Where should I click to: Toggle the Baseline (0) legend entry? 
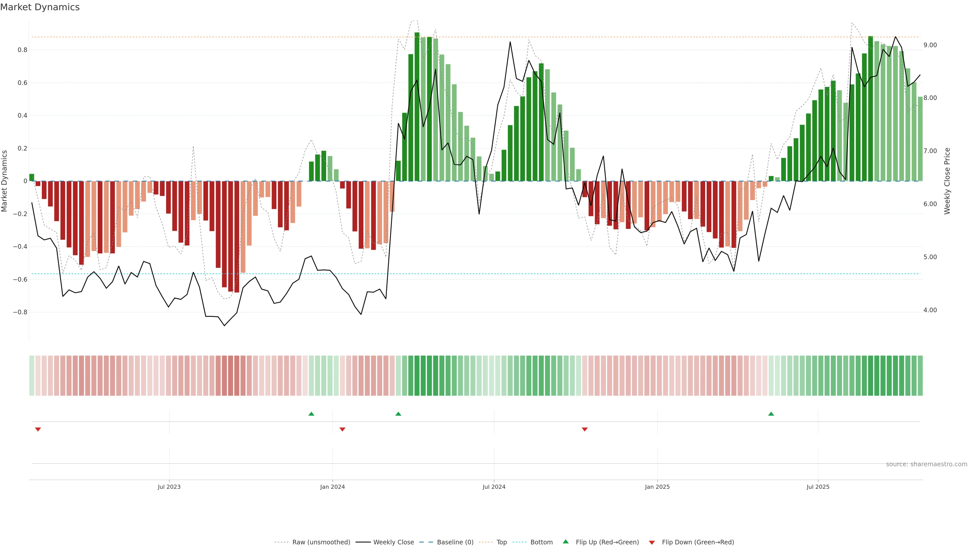tap(455, 542)
